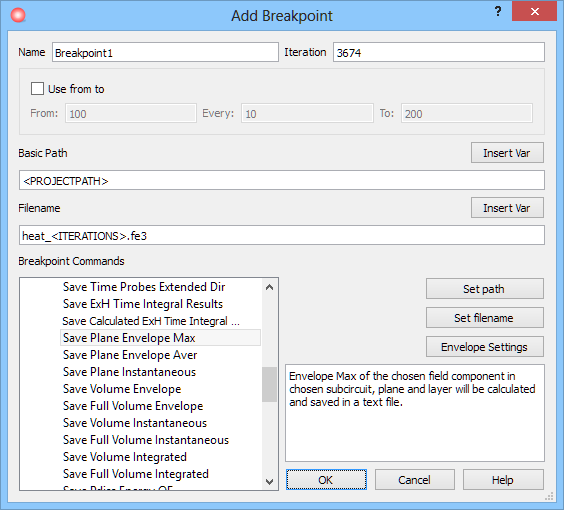Select Save Plane Envelope Max command
Image resolution: width=564 pixels, height=510 pixels.
pyautogui.click(x=160, y=338)
